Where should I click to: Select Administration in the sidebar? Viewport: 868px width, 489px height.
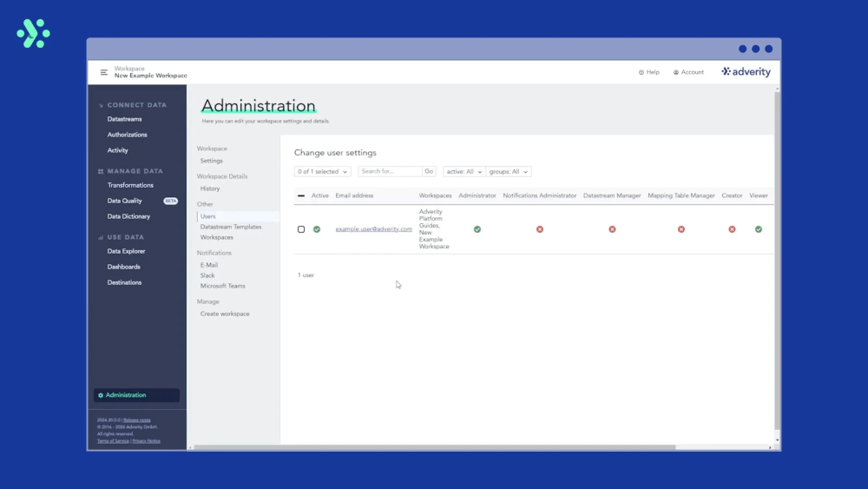point(136,395)
